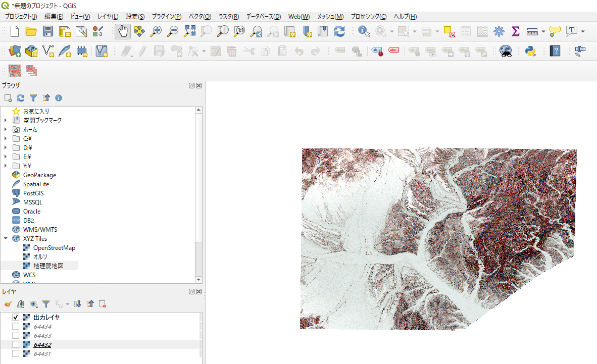Viewport: 597px width, 364px height.
Task: Select the Zoom In magnifier tool
Action: pos(156,31)
